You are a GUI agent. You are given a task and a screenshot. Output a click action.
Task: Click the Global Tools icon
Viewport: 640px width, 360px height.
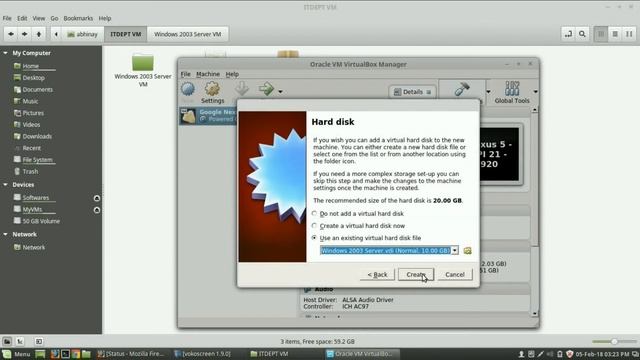[x=512, y=92]
